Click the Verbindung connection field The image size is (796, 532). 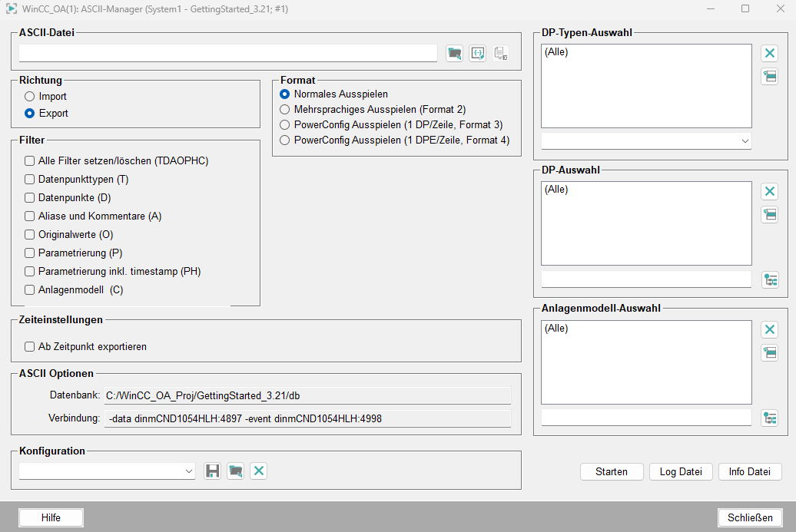(307, 419)
